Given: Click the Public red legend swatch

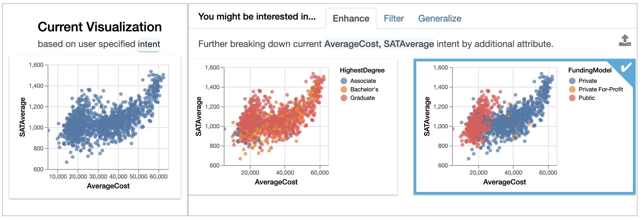Looking at the screenshot, I should [x=572, y=98].
